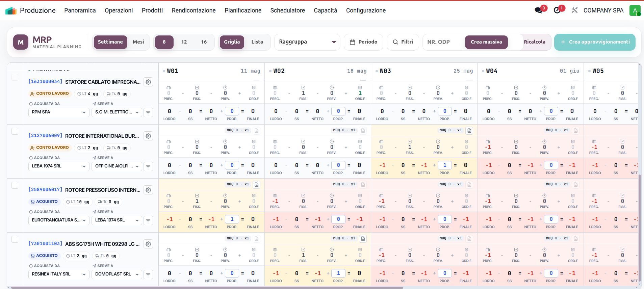
Task: Open product link [2589006017]
Action: (46, 190)
